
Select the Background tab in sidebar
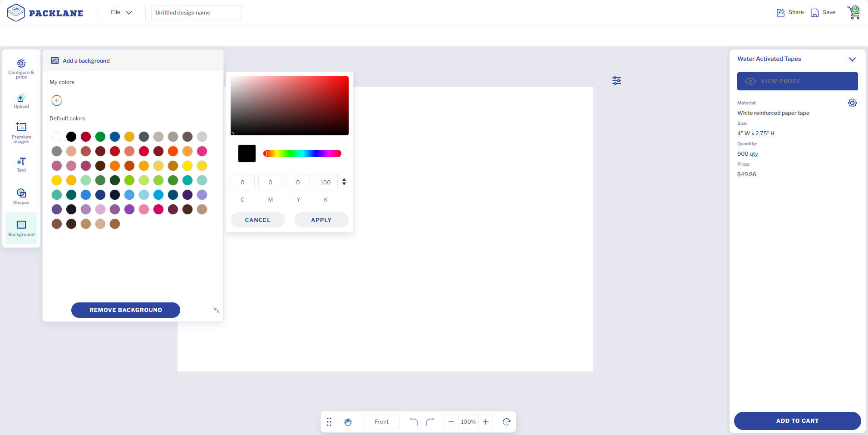[21, 228]
